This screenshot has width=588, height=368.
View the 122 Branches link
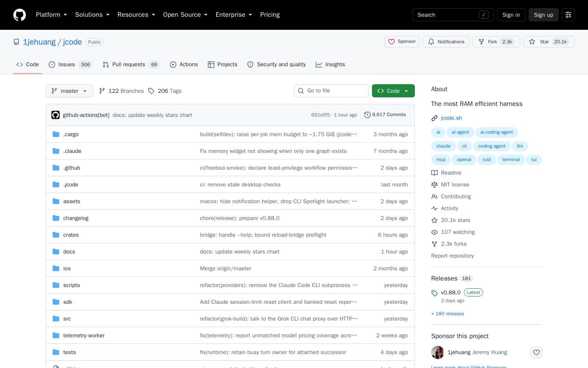point(121,91)
